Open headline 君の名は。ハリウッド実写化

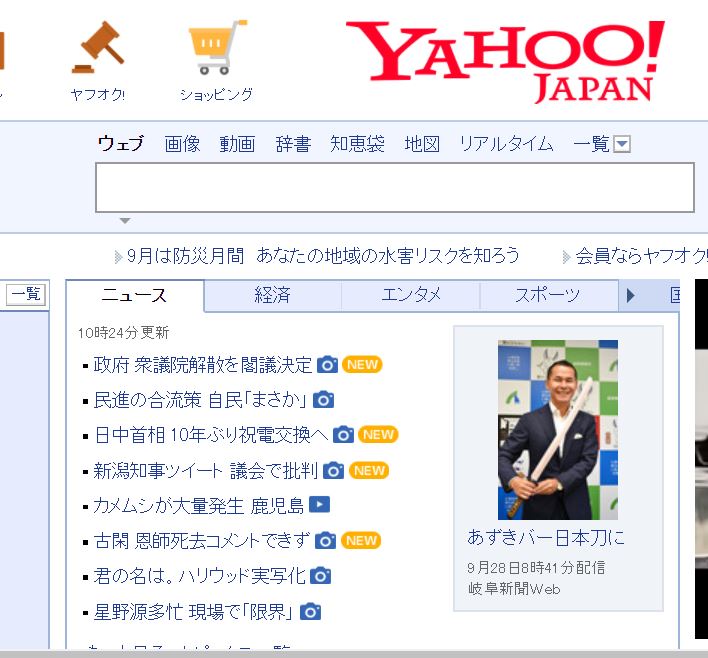coord(200,576)
